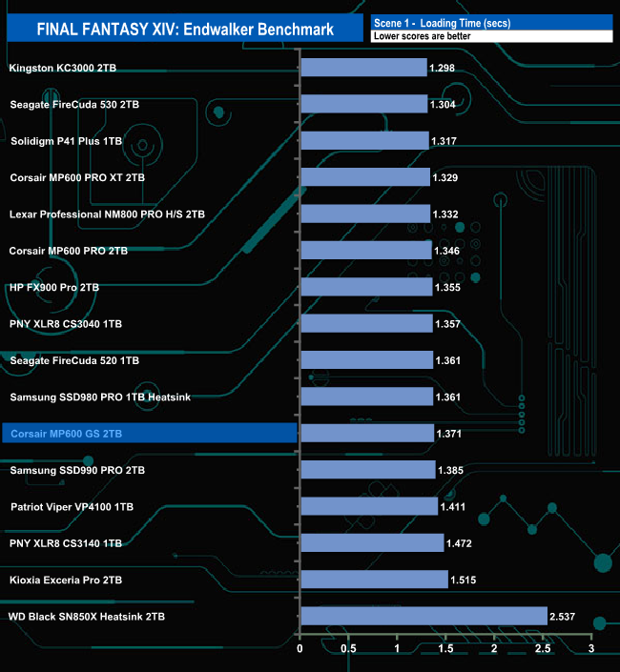Screen dimensions: 620x672
Task: Click the HP FX900 Pro 2TB bar
Action: coord(367,287)
